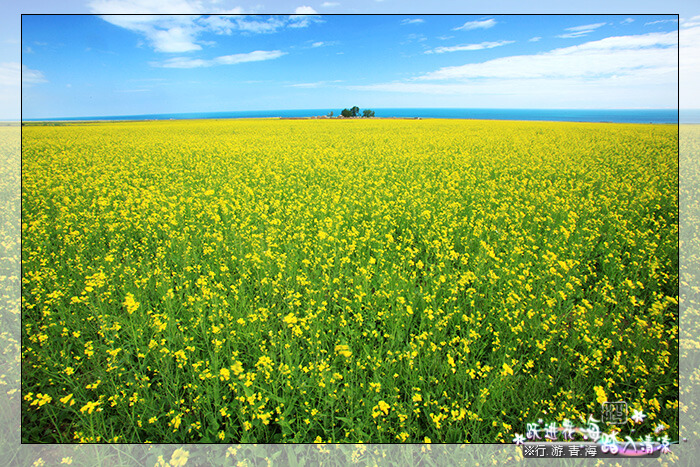Click the clear blue sky above the trees
The height and width of the screenshot is (467, 700).
(355, 80)
